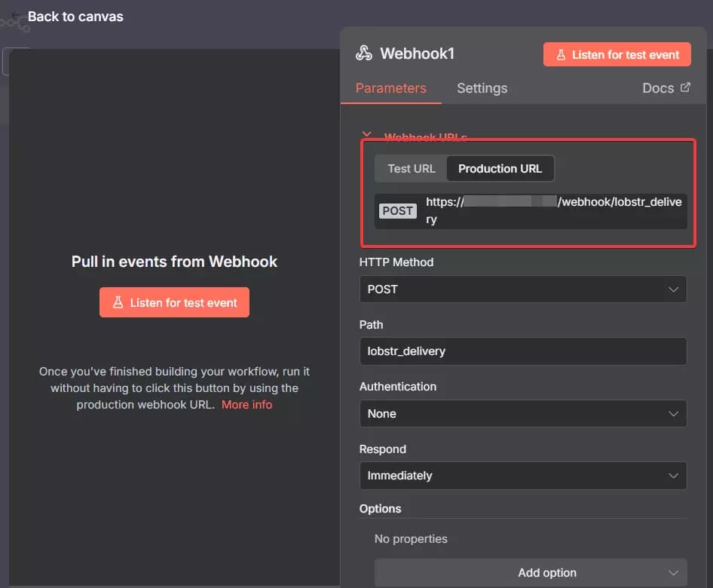The width and height of the screenshot is (713, 588).
Task: Open the Authentication dropdown set to None
Action: (x=523, y=414)
